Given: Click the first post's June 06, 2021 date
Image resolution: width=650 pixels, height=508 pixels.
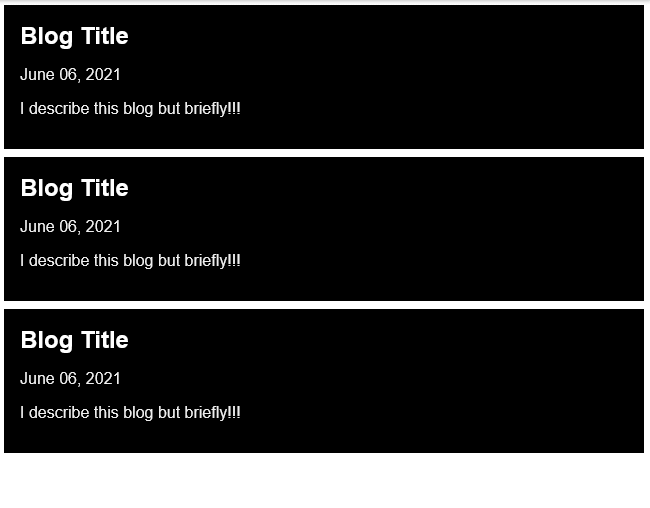Looking at the screenshot, I should [70, 75].
